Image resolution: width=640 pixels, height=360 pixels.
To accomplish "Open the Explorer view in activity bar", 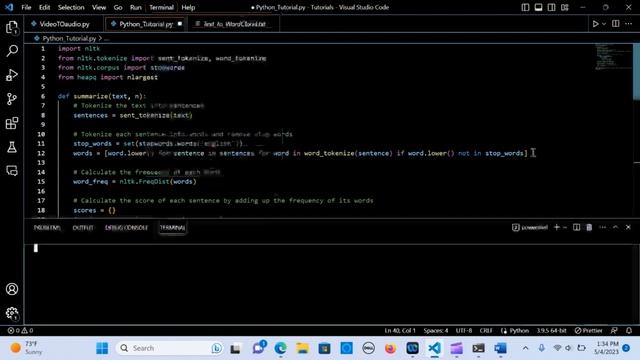I will coord(12,27).
